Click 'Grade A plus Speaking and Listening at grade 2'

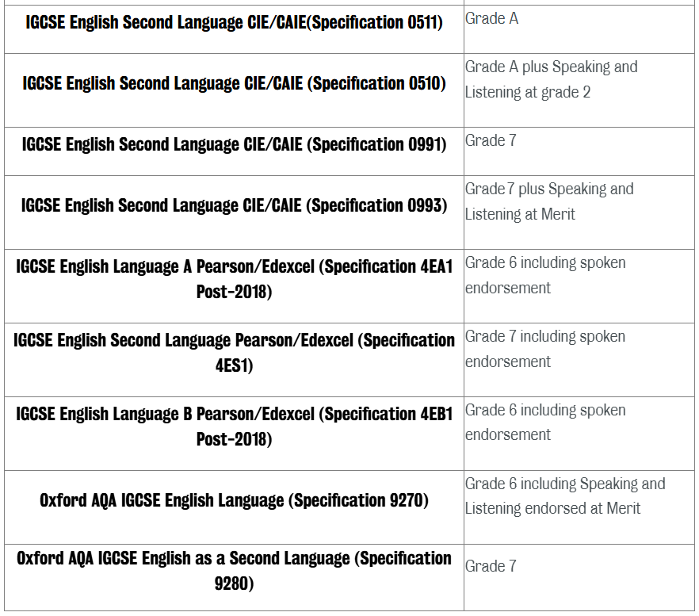click(551, 79)
